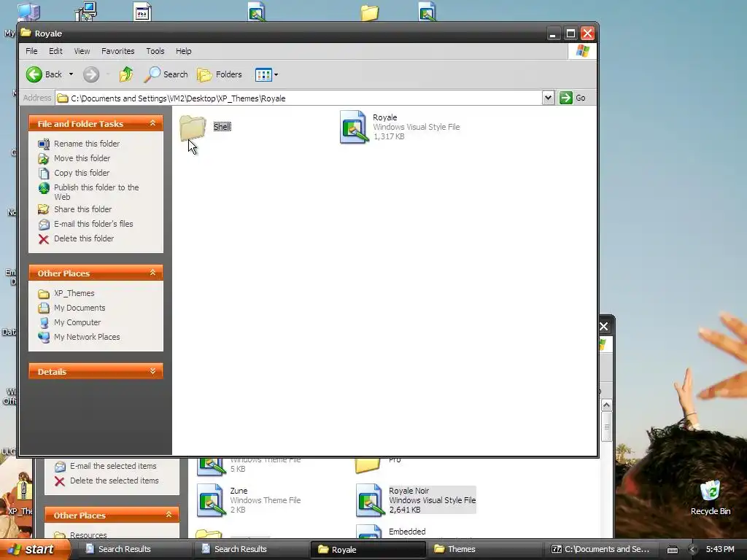Go to My Computer in Other Places
747x560 pixels.
pyautogui.click(x=77, y=322)
